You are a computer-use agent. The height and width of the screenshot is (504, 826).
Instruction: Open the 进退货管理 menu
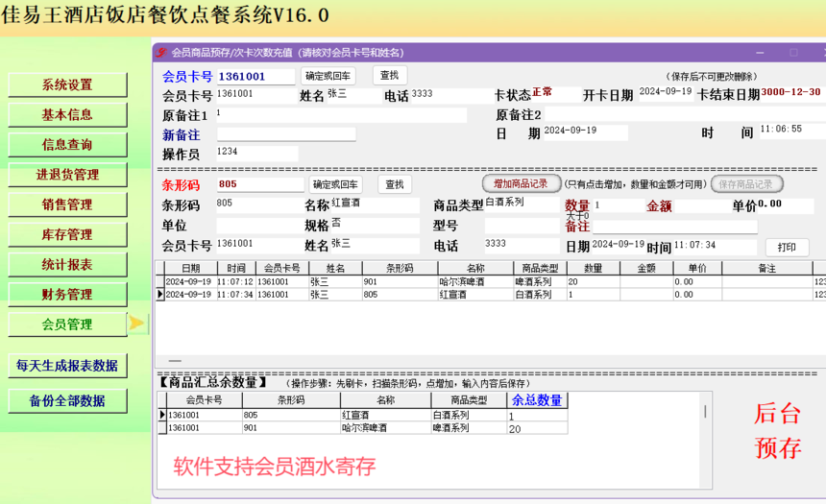(x=67, y=175)
